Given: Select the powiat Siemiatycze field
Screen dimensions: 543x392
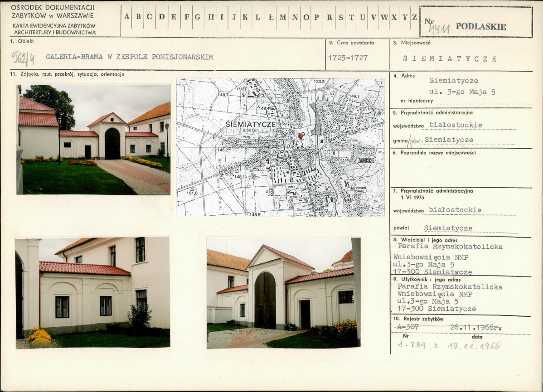Looking at the screenshot, I should (448, 228).
